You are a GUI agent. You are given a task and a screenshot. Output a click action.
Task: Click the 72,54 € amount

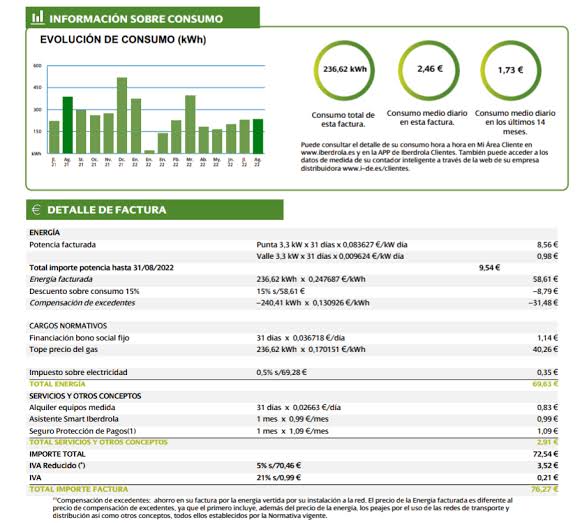[x=545, y=454]
